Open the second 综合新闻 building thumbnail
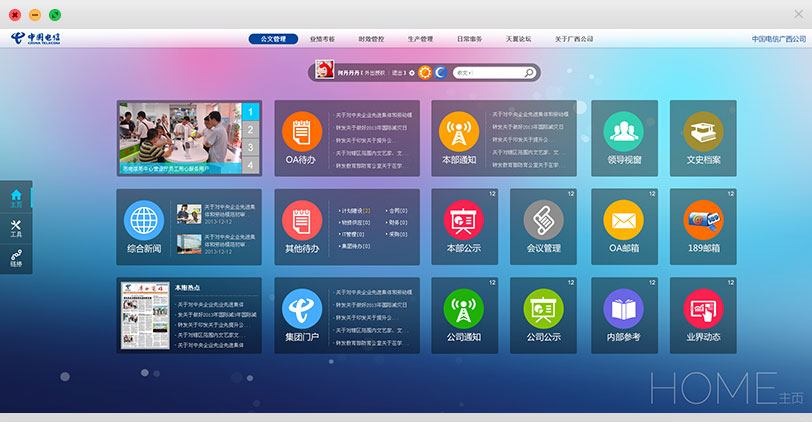812x422 pixels. click(189, 244)
